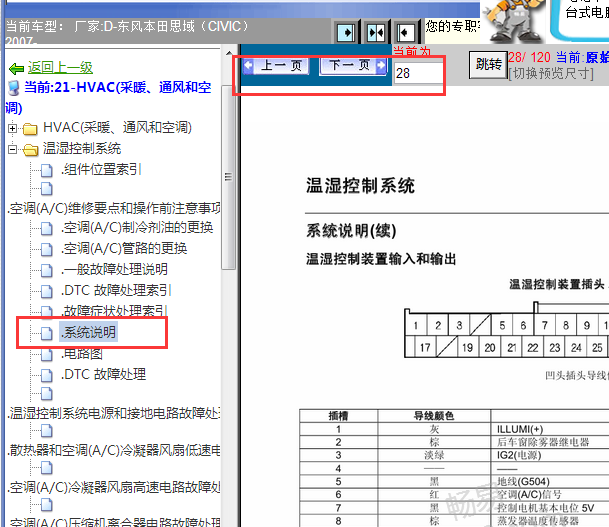609x527 pixels.
Task: Click page icon beside 一般故障处理说明
Action: (x=47, y=270)
